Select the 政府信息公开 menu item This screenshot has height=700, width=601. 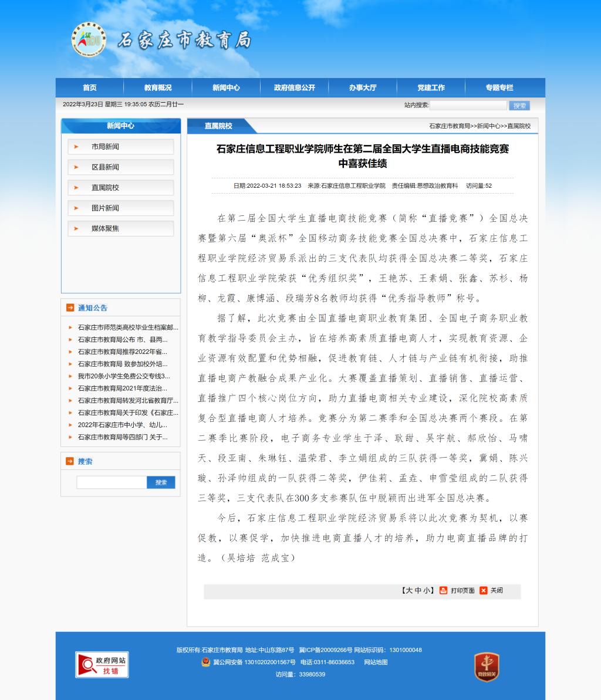coord(294,87)
